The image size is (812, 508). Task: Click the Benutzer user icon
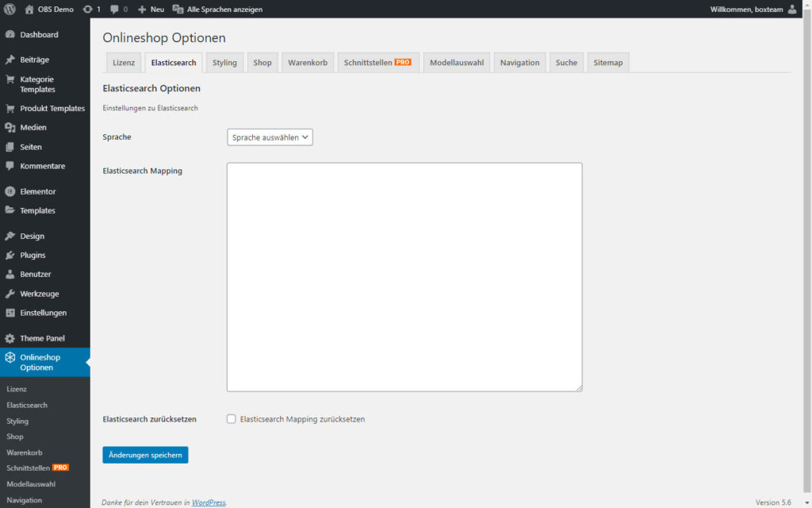click(x=10, y=274)
